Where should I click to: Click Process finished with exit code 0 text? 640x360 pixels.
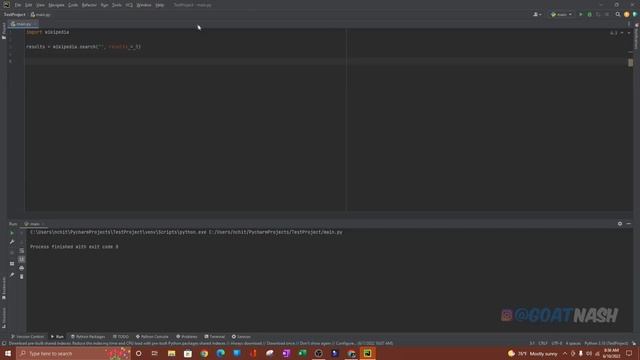click(74, 247)
